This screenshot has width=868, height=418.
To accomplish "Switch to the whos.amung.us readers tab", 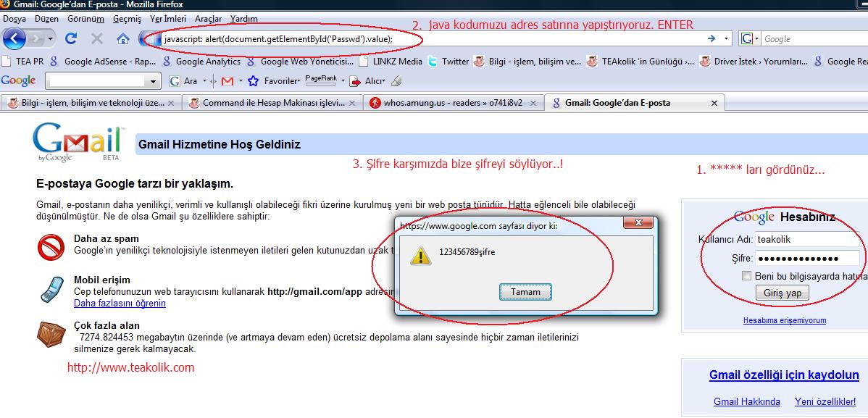I will (x=453, y=103).
